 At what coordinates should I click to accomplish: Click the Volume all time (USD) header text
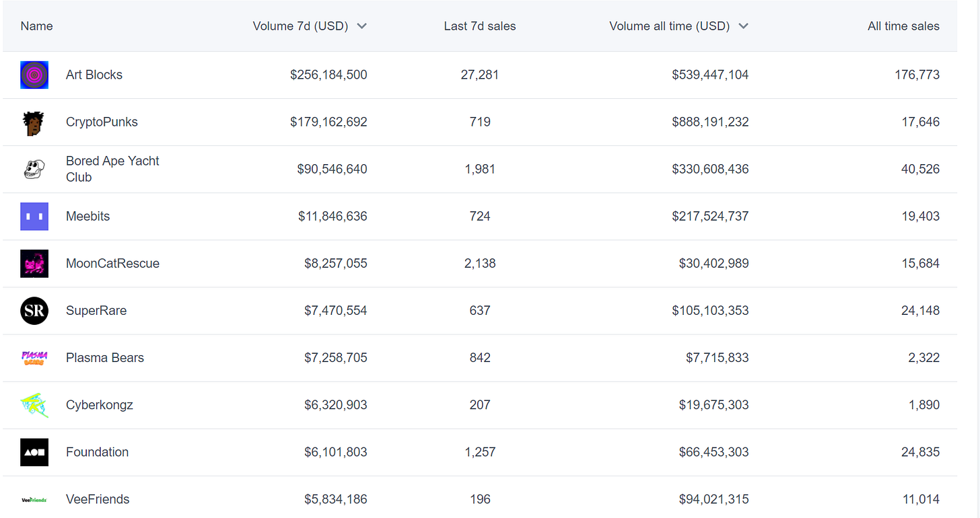click(669, 26)
